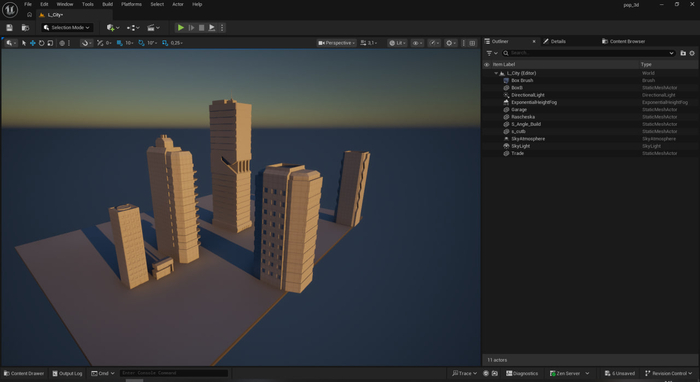Click the Save Current Level icon
The height and width of the screenshot is (382, 700).
pos(9,28)
